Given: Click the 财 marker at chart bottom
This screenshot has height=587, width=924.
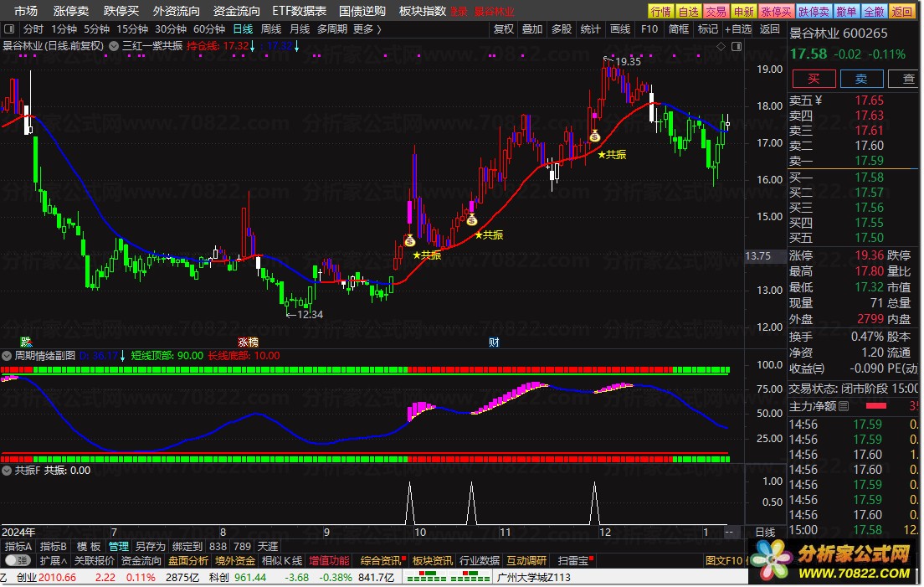Looking at the screenshot, I should (494, 342).
